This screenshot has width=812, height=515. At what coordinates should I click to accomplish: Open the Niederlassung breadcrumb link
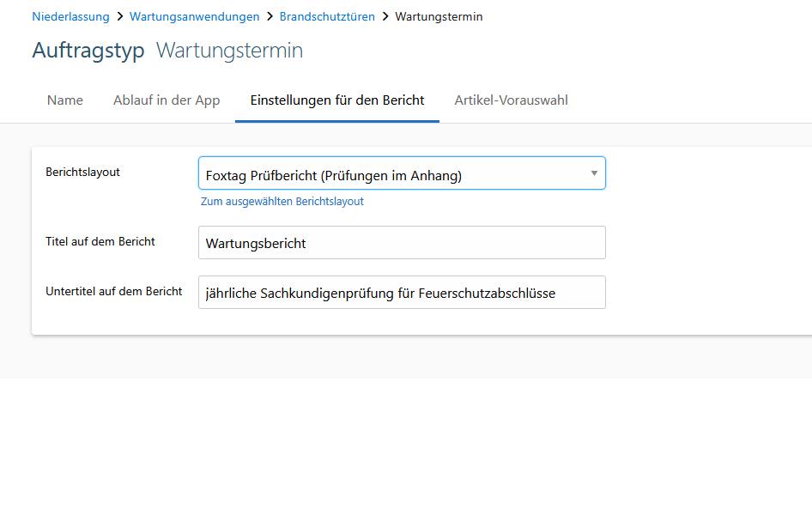coord(70,16)
